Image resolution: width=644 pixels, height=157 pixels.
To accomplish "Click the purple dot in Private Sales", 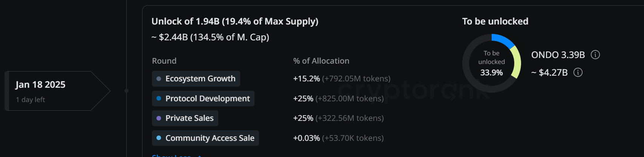I will 159,118.
